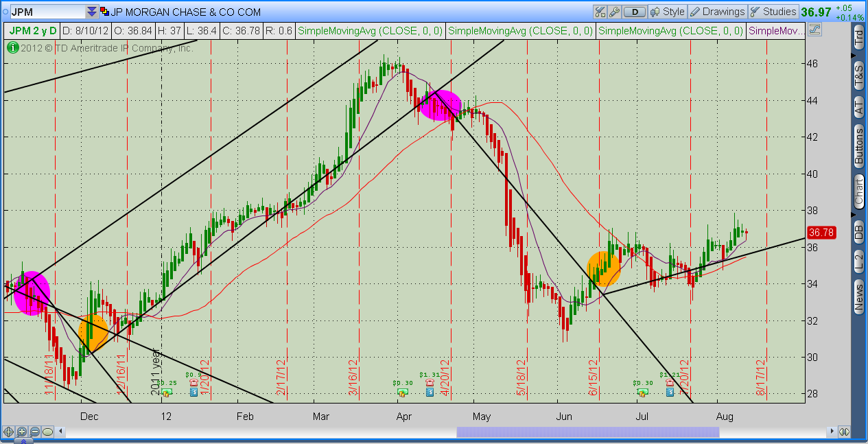Click the scroll left arrow on timeline
The height and width of the screenshot is (444, 868).
pos(60,432)
